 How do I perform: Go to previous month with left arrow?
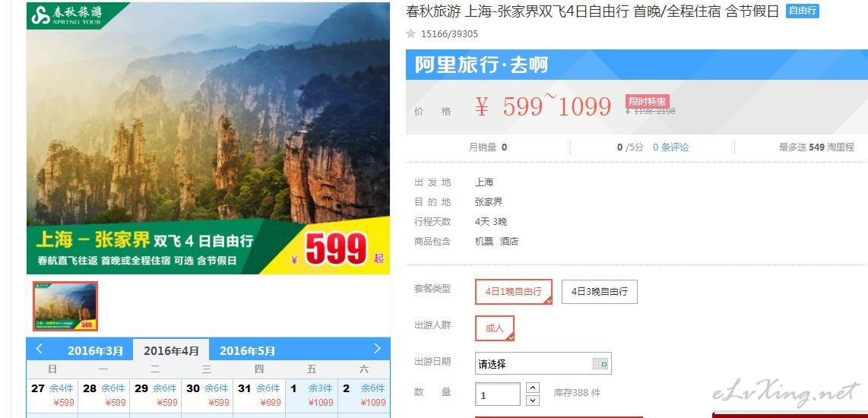tap(40, 349)
